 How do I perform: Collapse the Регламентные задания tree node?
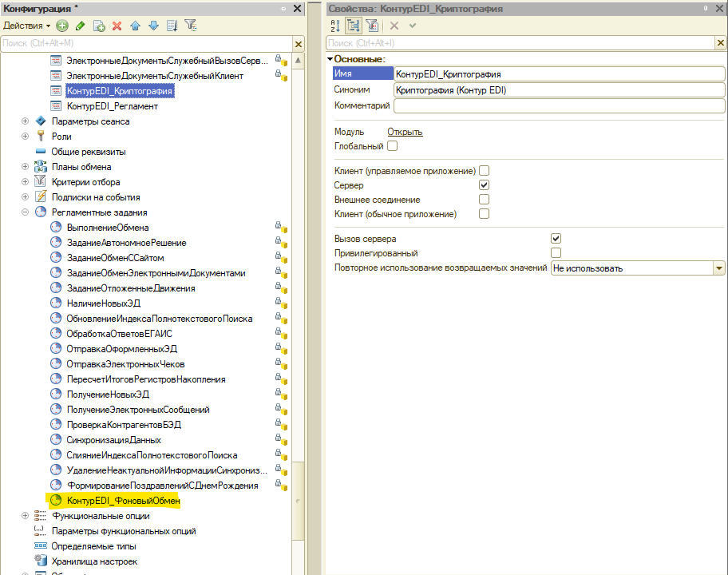point(26,212)
